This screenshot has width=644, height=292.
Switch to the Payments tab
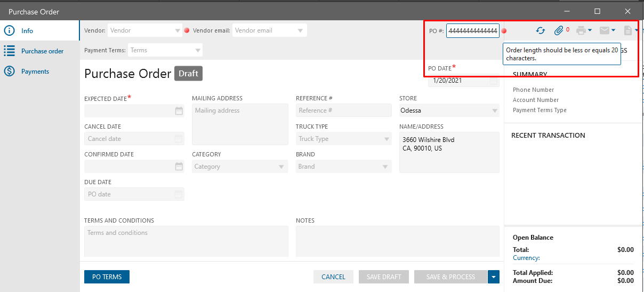[x=35, y=72]
